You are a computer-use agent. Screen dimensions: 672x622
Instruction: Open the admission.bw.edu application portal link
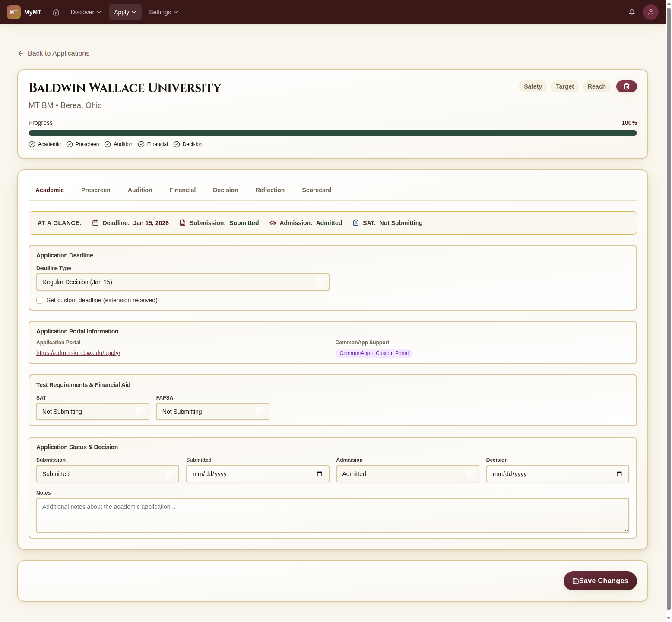coord(78,353)
